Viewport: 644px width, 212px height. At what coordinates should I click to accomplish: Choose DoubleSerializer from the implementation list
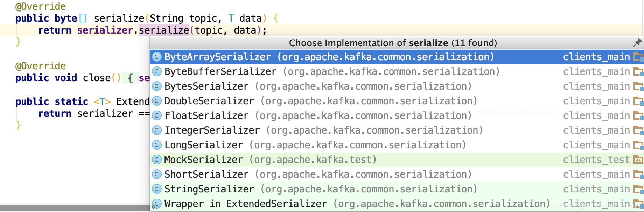(209, 101)
